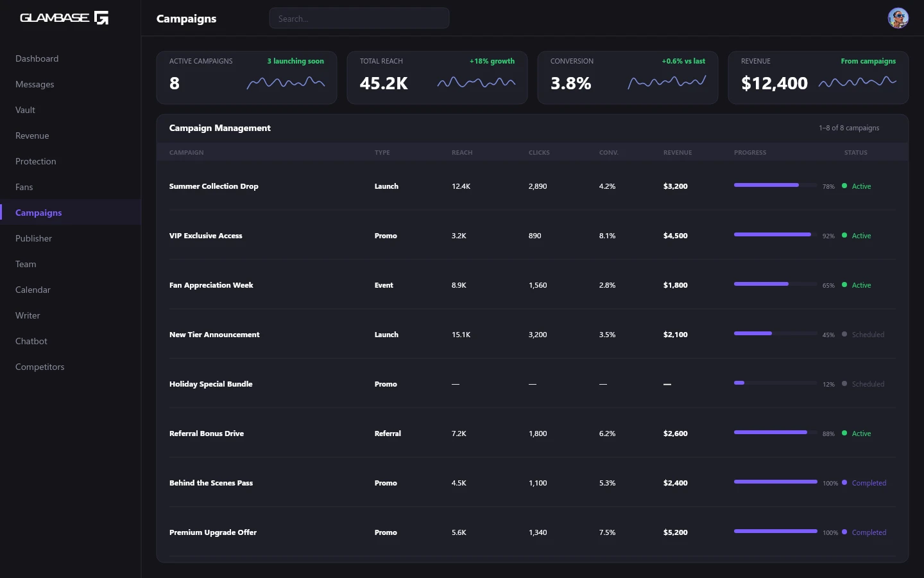This screenshot has width=924, height=578.
Task: Click the Conversion card sparkline chart
Action: (667, 82)
